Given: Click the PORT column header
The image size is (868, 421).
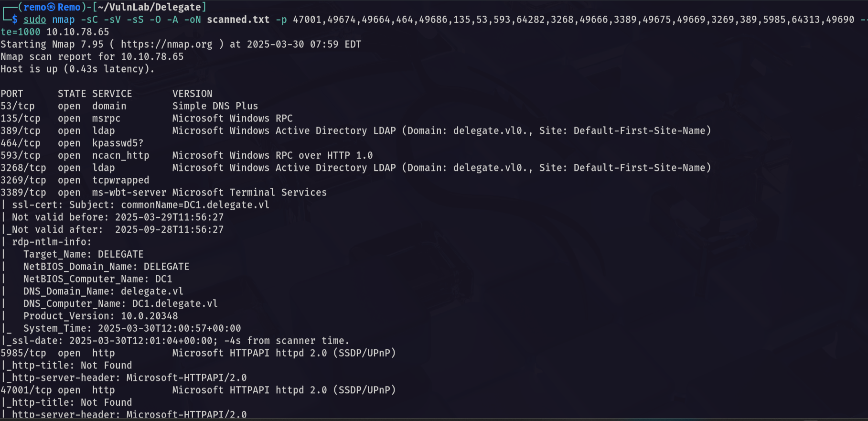Looking at the screenshot, I should [x=12, y=94].
